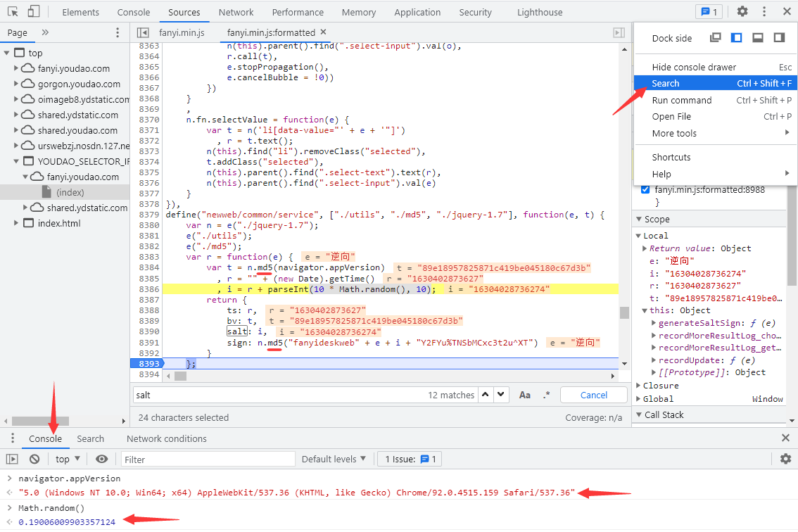
Task: Activate the inspect element picker icon
Action: [13, 12]
